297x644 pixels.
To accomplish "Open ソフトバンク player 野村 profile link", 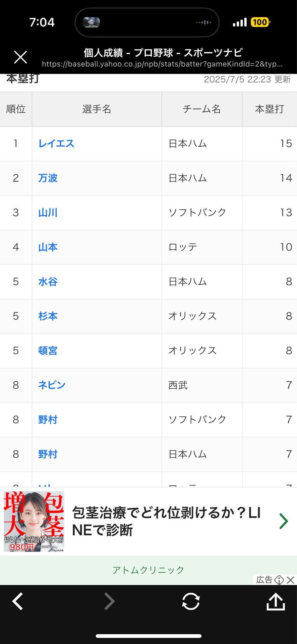I will click(48, 420).
